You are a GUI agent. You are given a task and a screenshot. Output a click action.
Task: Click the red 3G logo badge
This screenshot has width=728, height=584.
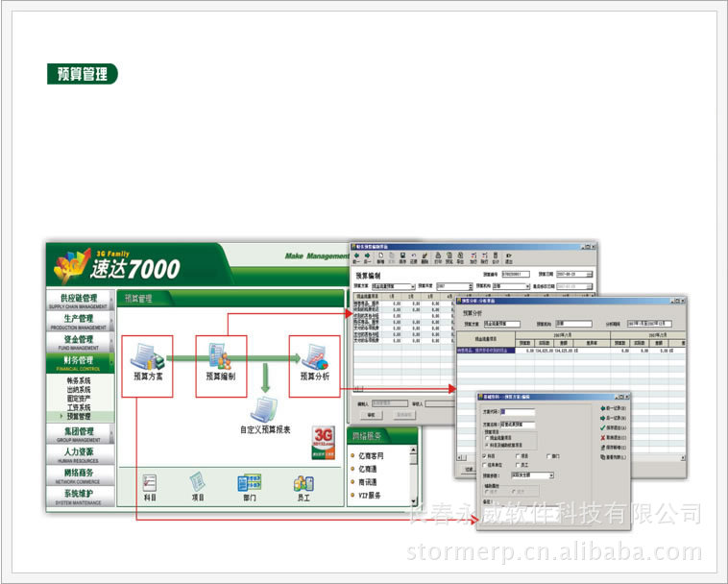click(x=323, y=443)
